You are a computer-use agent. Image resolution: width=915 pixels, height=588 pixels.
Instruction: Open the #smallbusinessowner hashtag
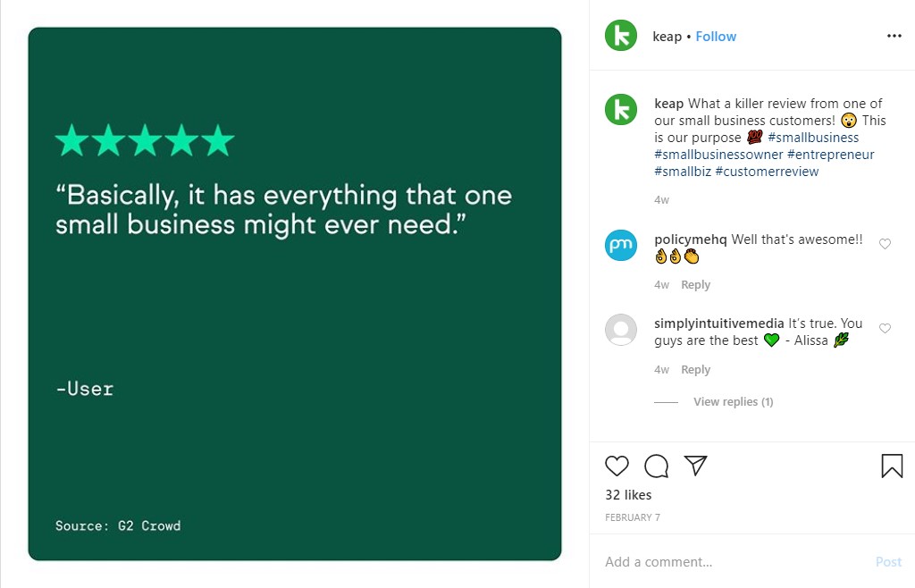point(718,155)
